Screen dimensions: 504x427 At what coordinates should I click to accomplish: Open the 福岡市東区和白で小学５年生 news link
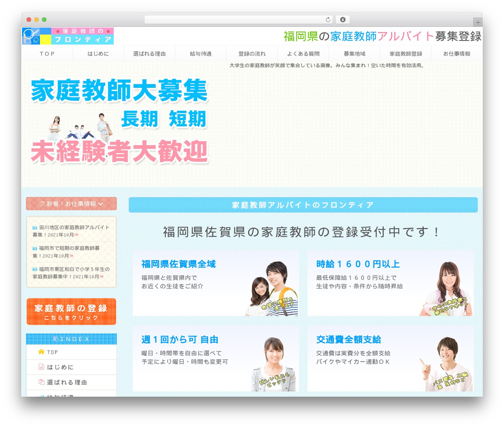[x=71, y=273]
